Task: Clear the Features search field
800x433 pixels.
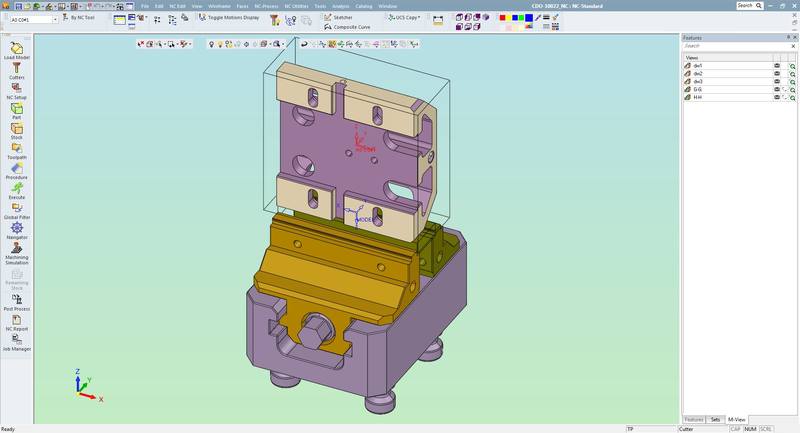Action: coord(793,46)
